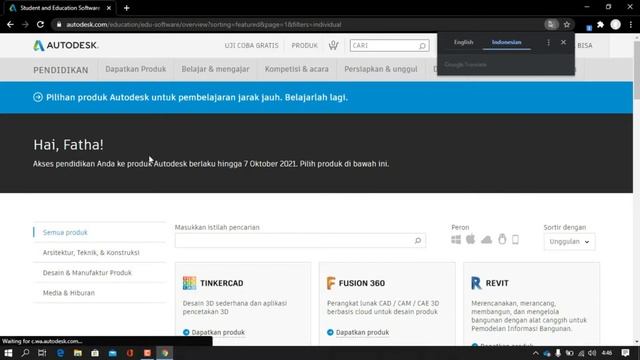The height and width of the screenshot is (360, 640).
Task: Open the Windows notification center
Action: 625,353
